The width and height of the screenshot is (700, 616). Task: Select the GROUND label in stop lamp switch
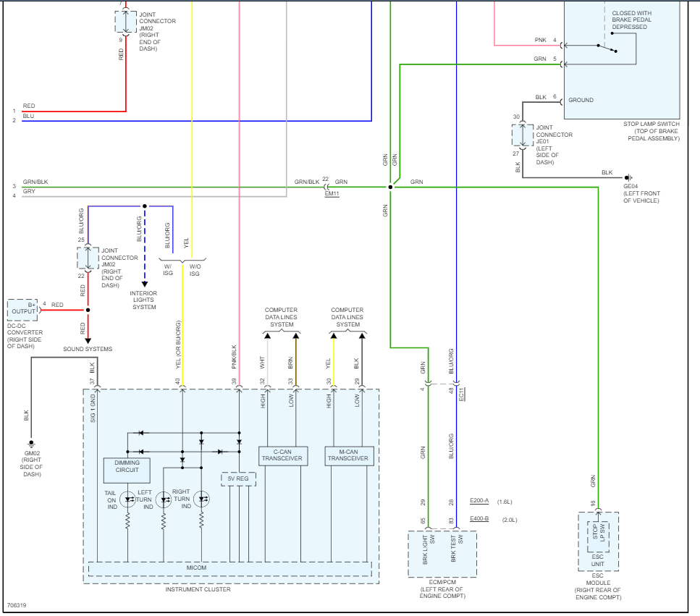click(581, 100)
